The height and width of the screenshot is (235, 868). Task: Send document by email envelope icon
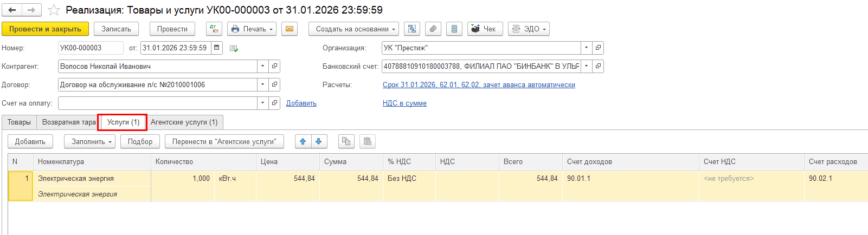tap(290, 29)
